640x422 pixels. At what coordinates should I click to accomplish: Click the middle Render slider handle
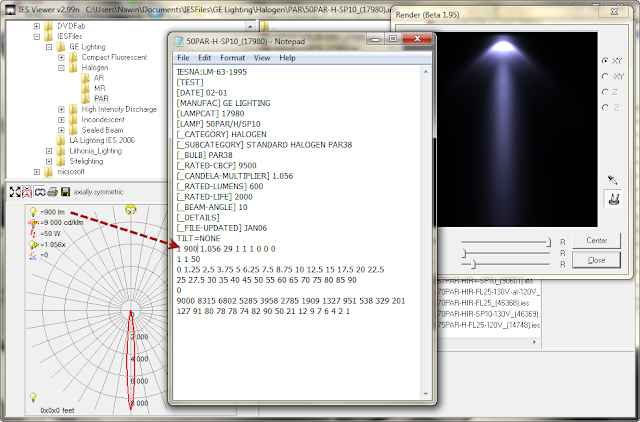pyautogui.click(x=464, y=253)
